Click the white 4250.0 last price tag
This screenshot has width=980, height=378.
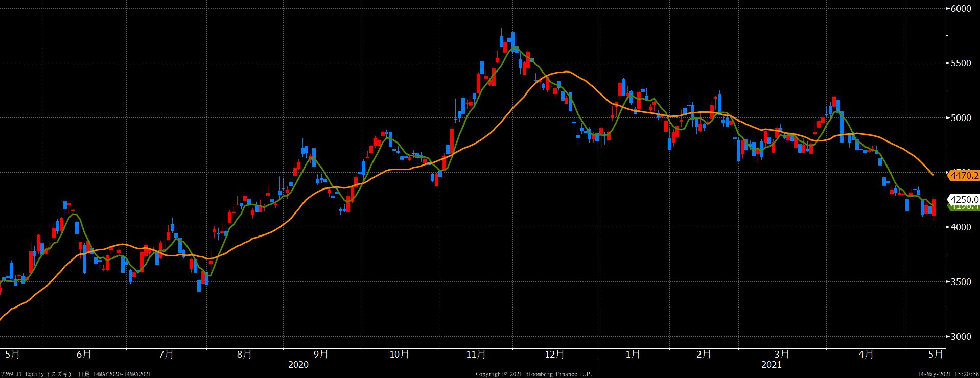click(964, 199)
